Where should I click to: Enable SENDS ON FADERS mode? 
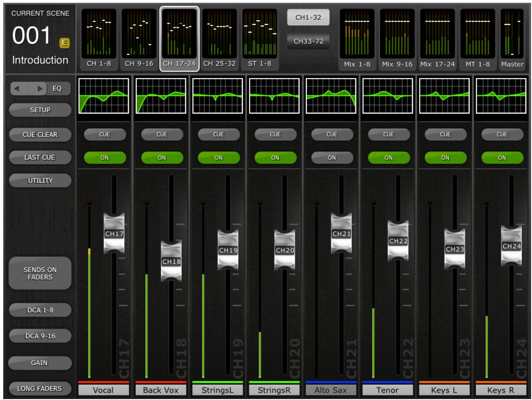tap(40, 273)
